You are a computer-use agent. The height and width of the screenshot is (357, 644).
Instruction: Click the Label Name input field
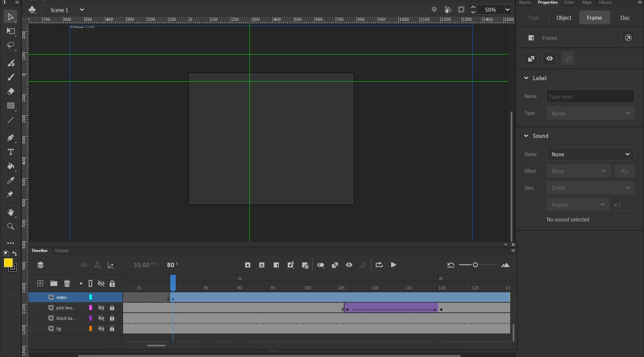(x=590, y=97)
